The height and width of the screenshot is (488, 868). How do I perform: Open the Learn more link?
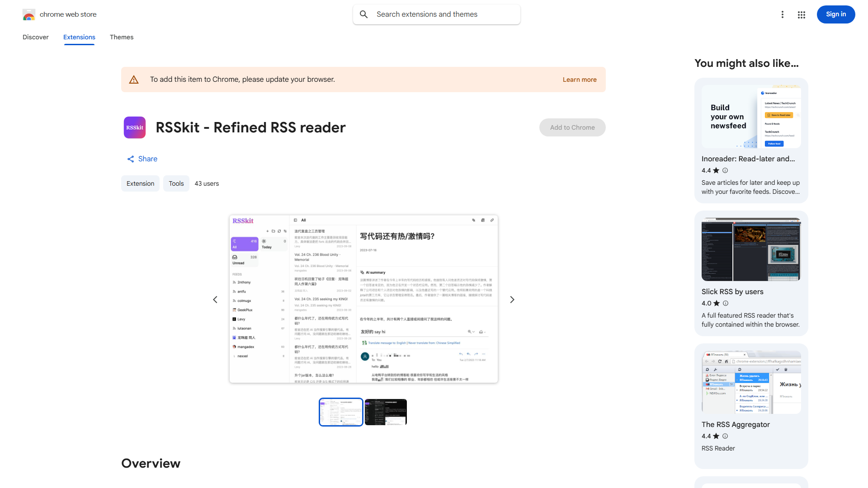(x=579, y=80)
